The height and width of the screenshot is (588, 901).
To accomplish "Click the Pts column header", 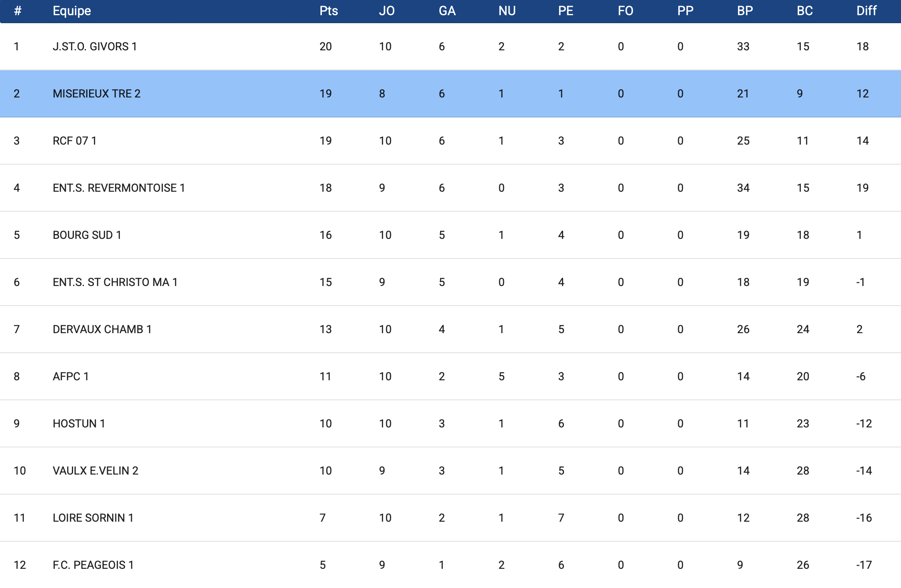I will [329, 11].
